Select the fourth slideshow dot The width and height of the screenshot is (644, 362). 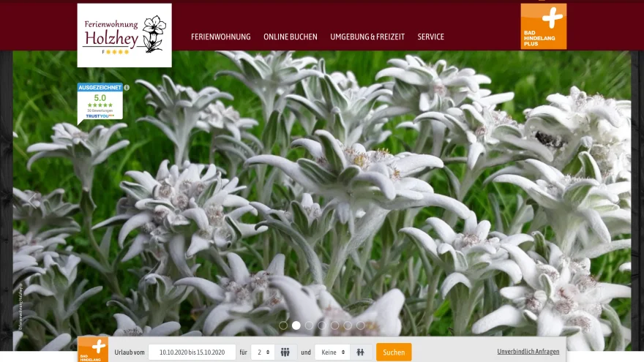322,325
